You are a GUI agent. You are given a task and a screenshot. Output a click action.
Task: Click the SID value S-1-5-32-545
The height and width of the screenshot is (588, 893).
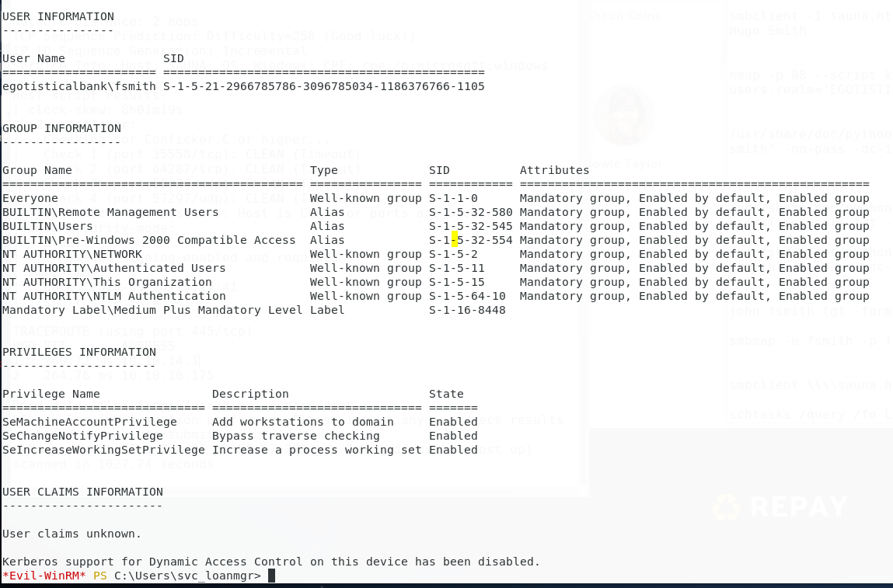tap(471, 226)
